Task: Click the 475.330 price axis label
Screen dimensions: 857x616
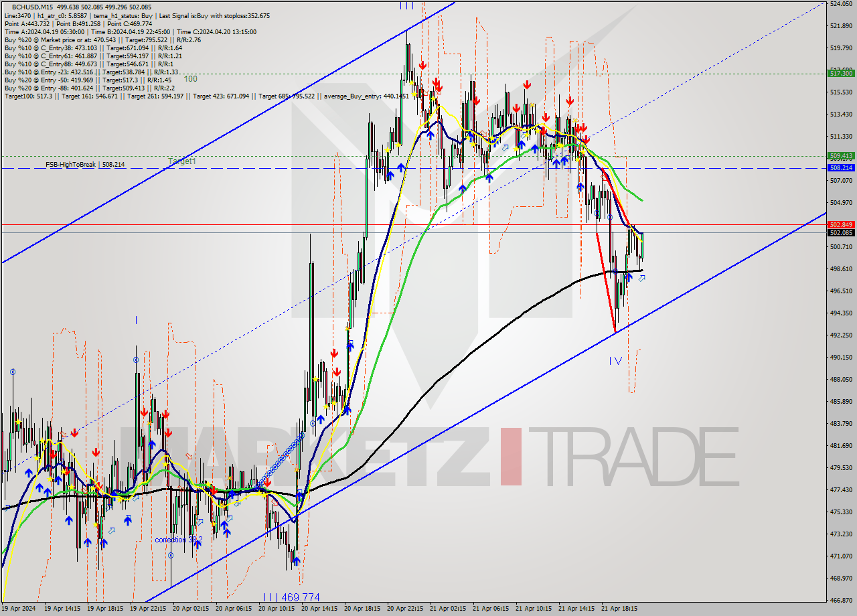Action: [x=841, y=512]
